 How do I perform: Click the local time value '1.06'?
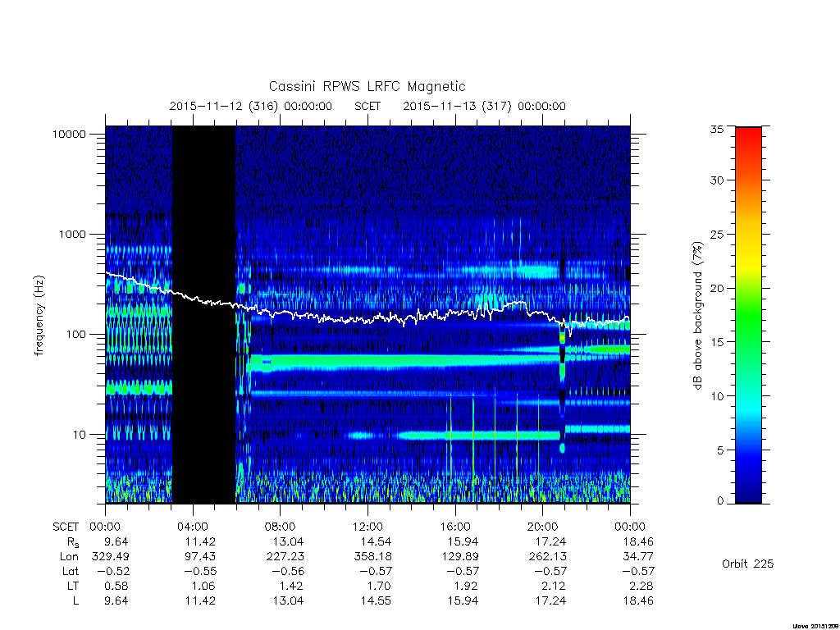[x=204, y=586]
